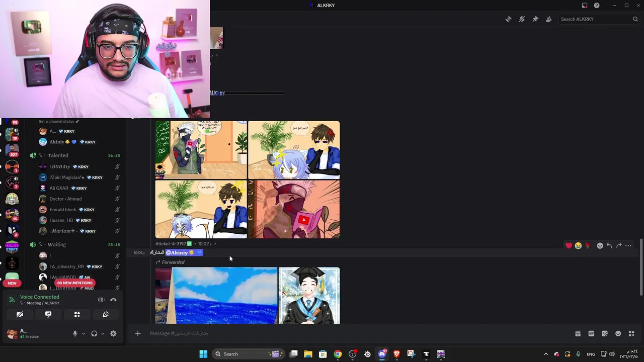Select user Mariam in voice list
This screenshot has height=362, width=644.
[80, 231]
